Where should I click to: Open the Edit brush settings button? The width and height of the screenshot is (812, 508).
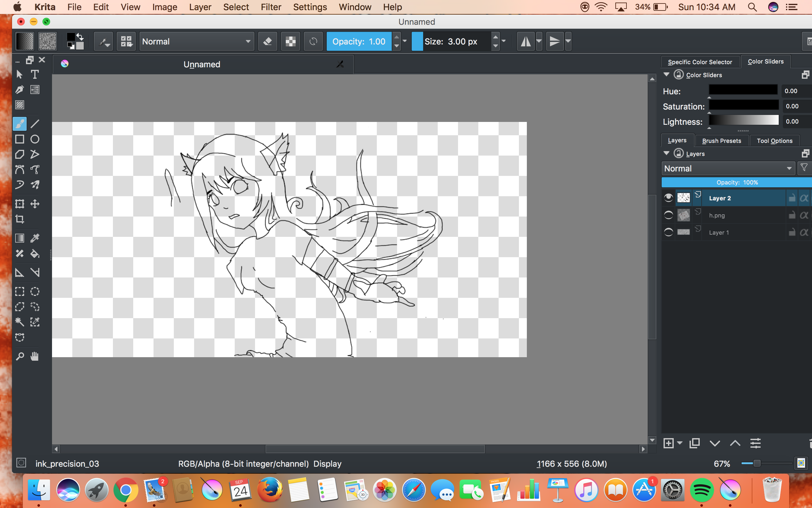coord(103,42)
